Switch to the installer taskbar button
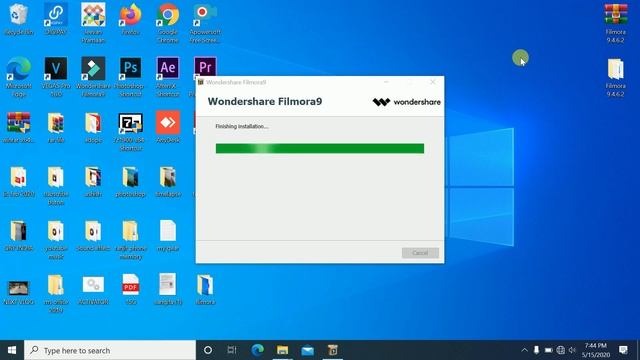Image resolution: width=640 pixels, height=360 pixels. coord(333,350)
